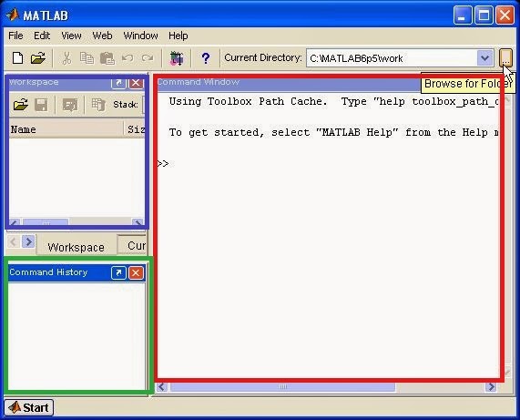Click the MATLAB Start button
This screenshot has height=420, width=520.
point(29,407)
